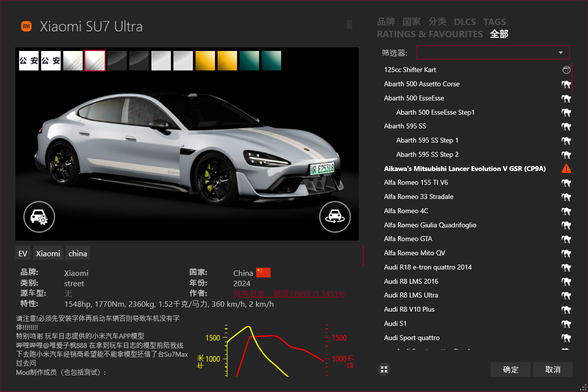Click the kart icon beside 125cc Shifter Kart

[566, 70]
